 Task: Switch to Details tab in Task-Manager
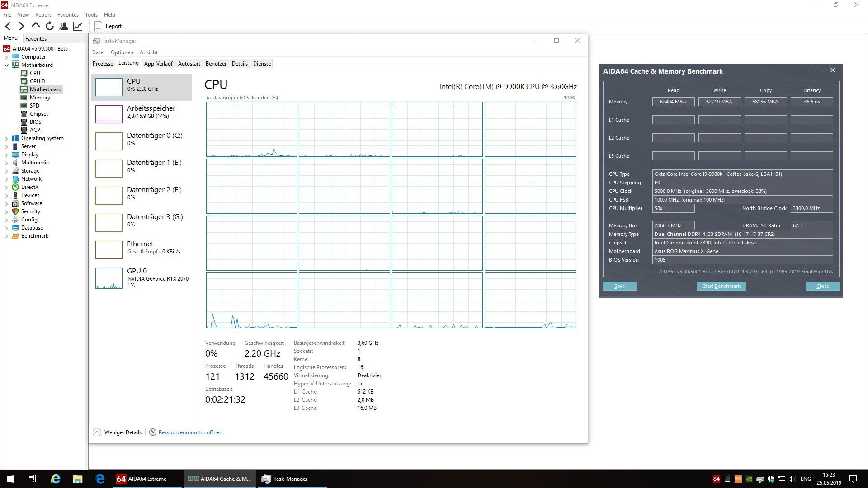point(240,64)
